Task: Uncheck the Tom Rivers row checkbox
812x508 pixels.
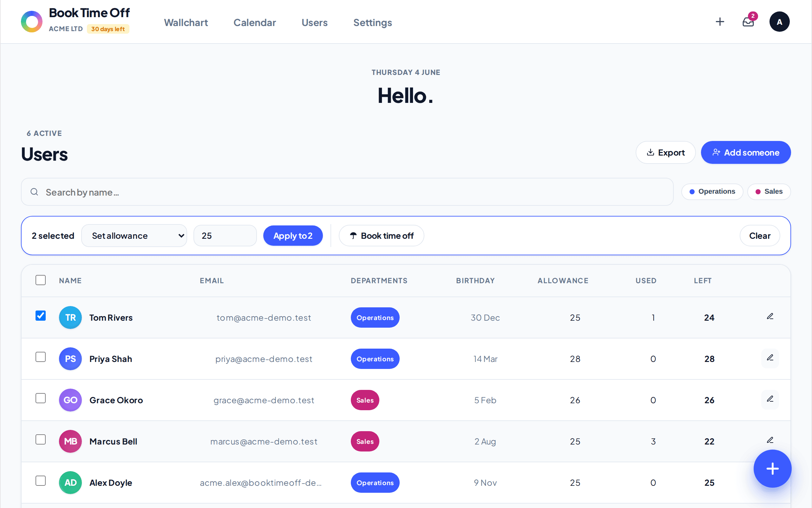Action: pyautogui.click(x=41, y=316)
